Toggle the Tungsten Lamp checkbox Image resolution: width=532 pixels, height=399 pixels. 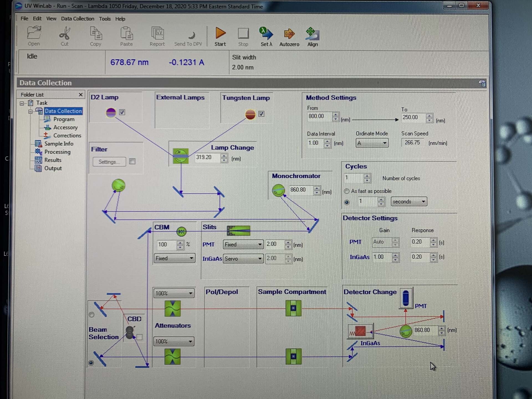coord(261,114)
